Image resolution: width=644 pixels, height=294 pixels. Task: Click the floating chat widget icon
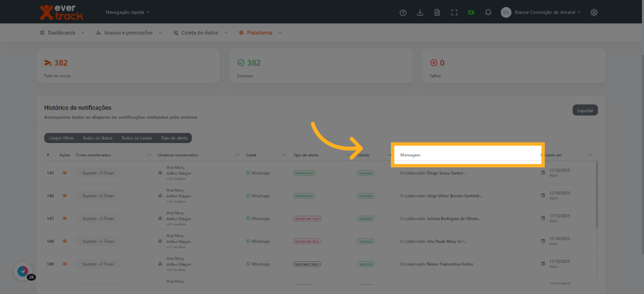23,271
